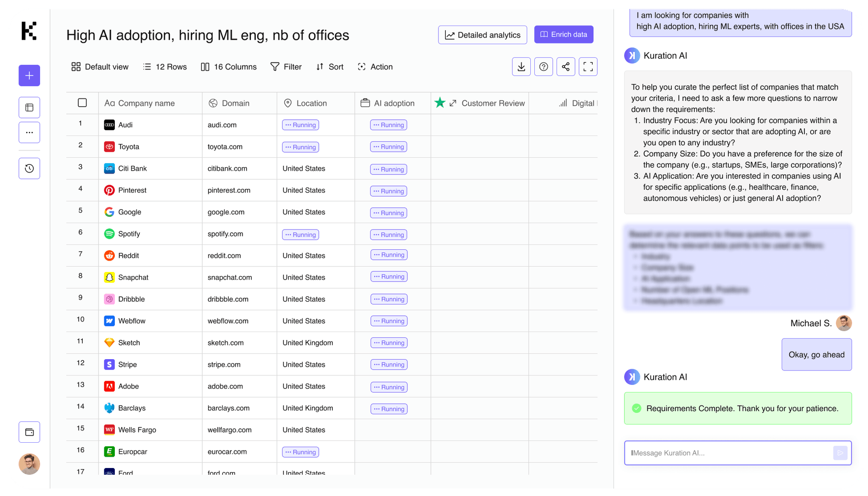Click the send arrow in the message box
The image size is (868, 496).
pos(840,453)
